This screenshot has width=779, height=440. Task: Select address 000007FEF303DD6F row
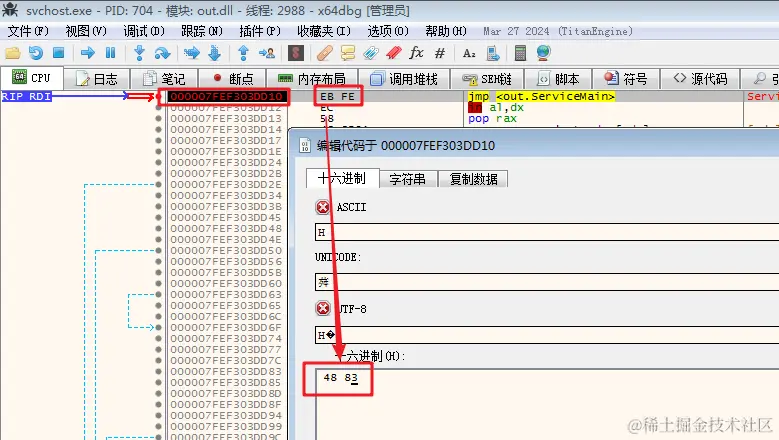pyautogui.click(x=226, y=327)
